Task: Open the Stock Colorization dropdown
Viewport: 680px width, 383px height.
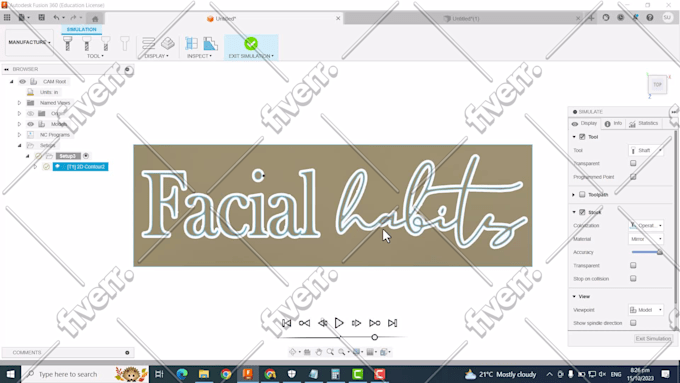Action: point(646,226)
